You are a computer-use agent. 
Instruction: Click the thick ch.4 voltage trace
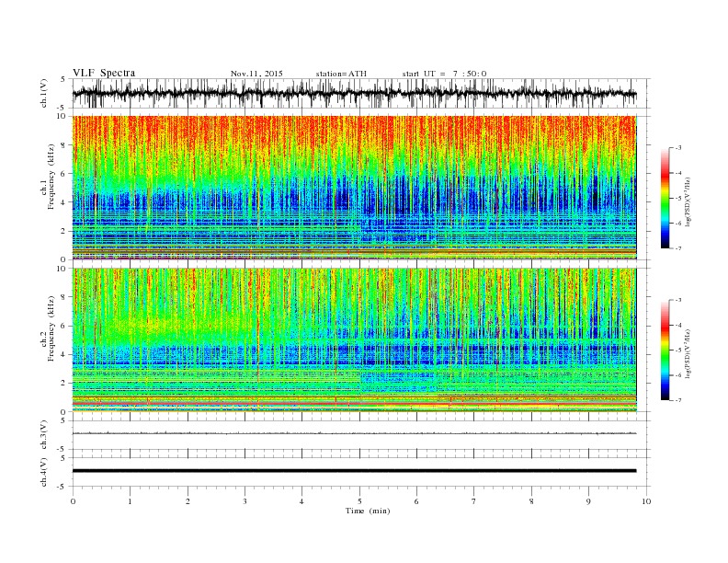[x=354, y=471]
